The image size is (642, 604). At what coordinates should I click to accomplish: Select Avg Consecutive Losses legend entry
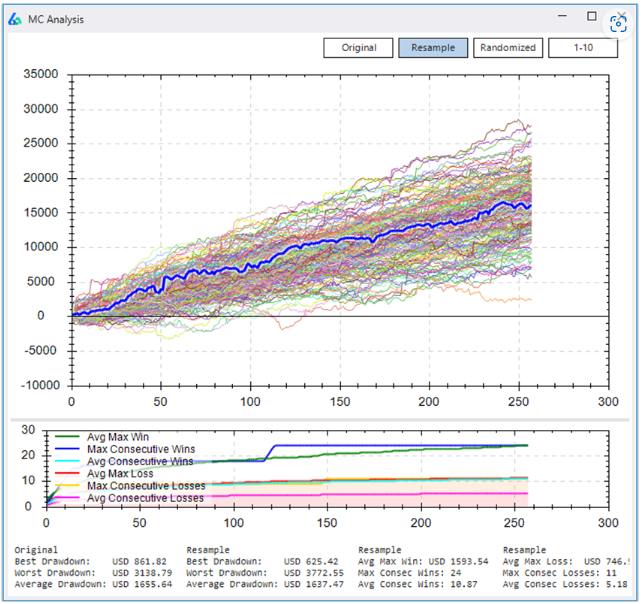pos(146,498)
